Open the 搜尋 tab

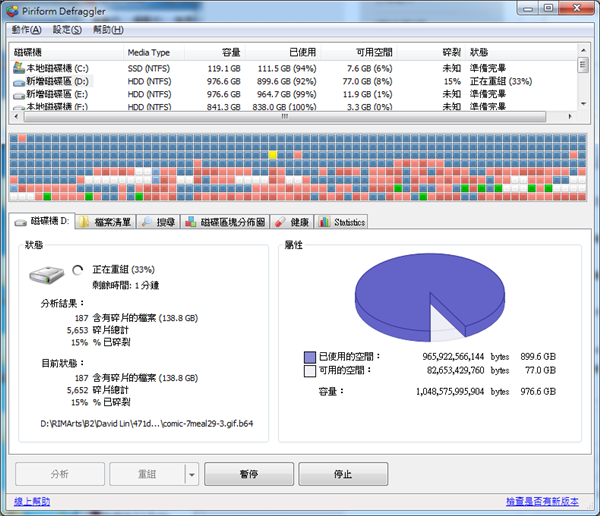(x=158, y=222)
